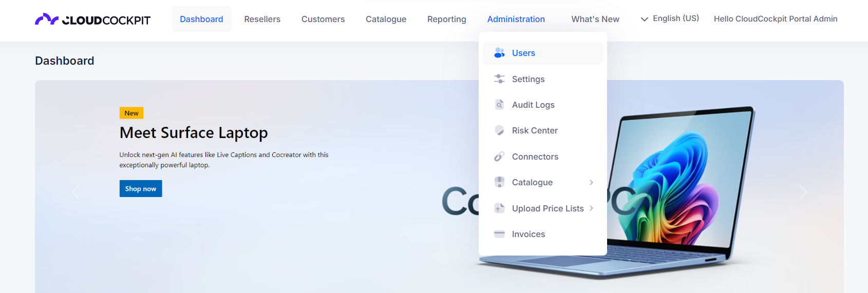Click the CloudCockpit logo

tap(92, 19)
